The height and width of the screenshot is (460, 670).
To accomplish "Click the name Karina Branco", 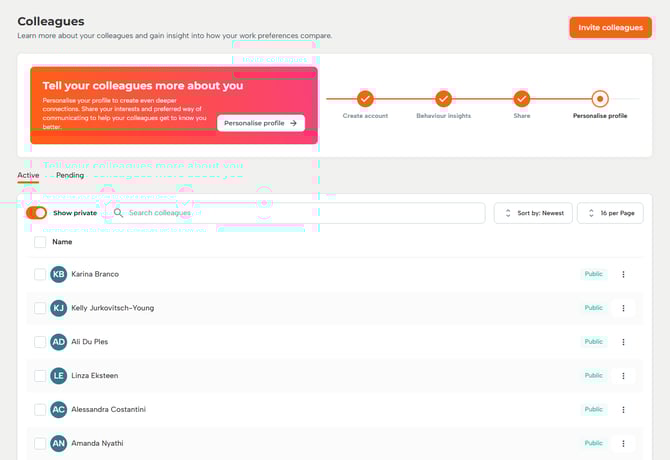I will coord(95,274).
